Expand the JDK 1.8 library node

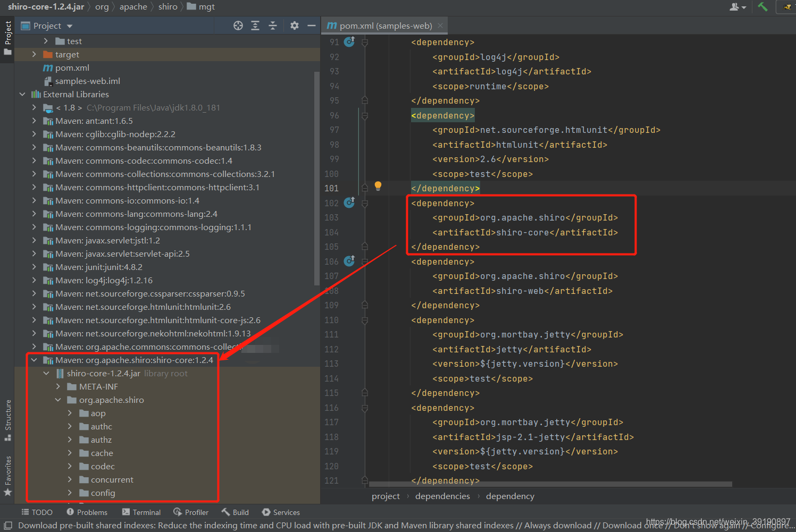pyautogui.click(x=34, y=107)
